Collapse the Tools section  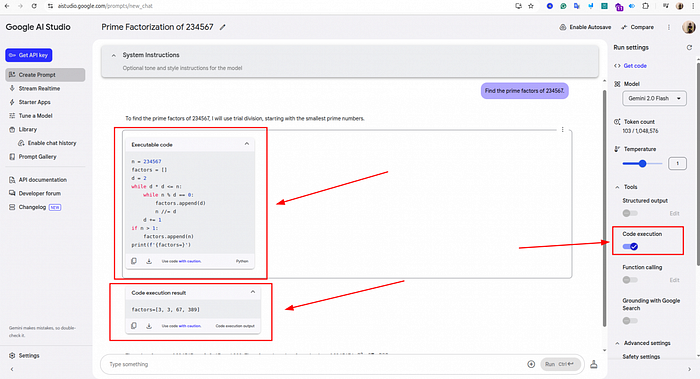(617, 187)
